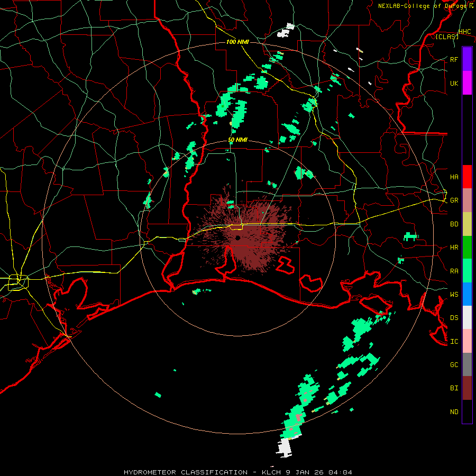Image resolution: width=476 pixels, height=476 pixels.
Task: Click the HA legend label
Action: [454, 177]
